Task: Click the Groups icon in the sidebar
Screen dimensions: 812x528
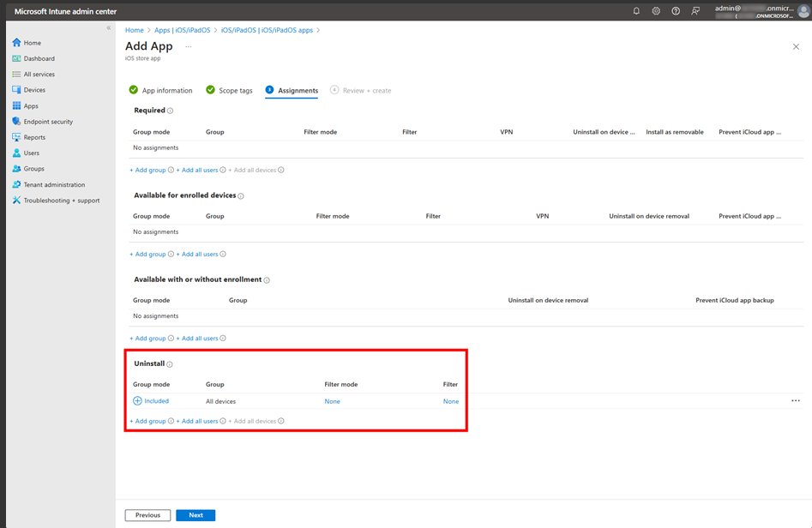Action: pos(16,169)
